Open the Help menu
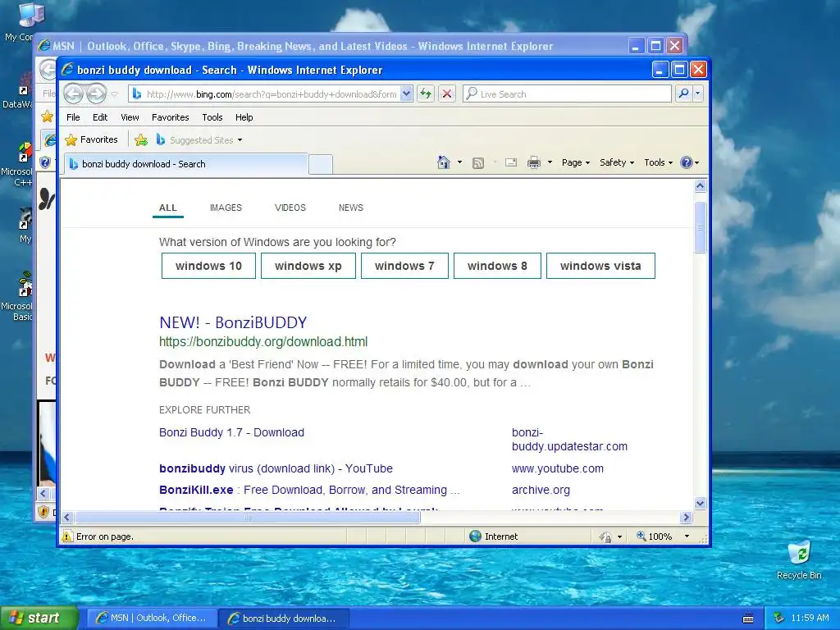This screenshot has height=630, width=840. click(x=244, y=117)
